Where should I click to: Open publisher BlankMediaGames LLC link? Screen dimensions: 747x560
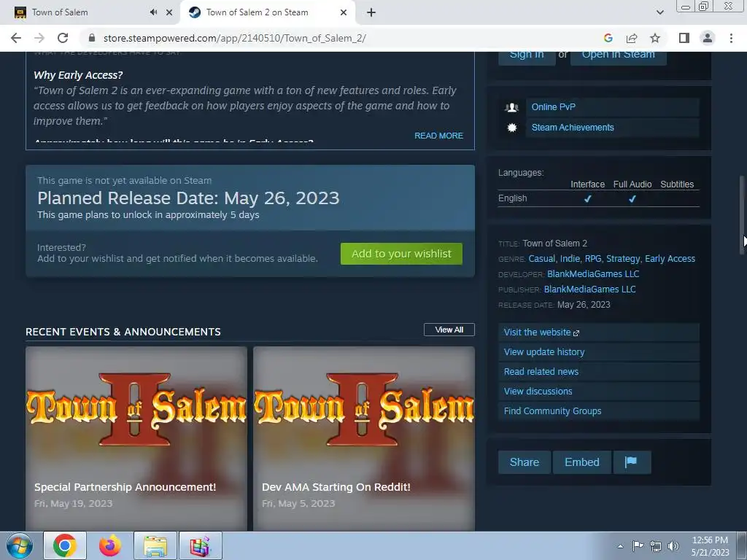click(x=589, y=289)
